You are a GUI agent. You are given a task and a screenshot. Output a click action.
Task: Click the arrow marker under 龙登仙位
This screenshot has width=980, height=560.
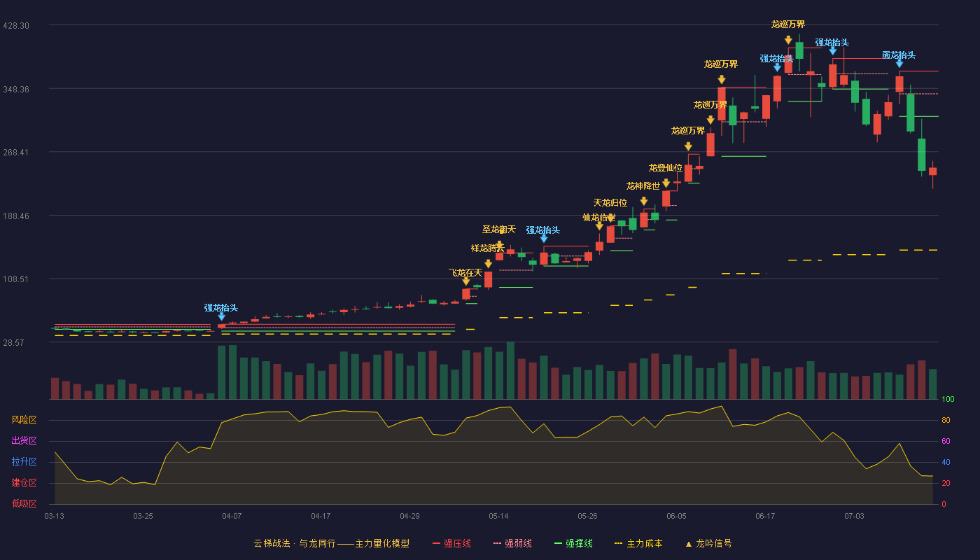(666, 183)
